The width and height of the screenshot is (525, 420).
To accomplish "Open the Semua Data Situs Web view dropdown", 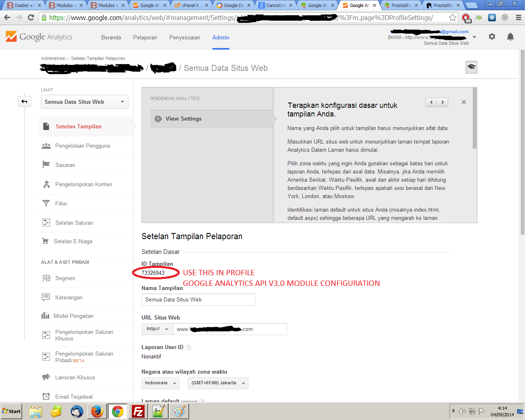I will (x=84, y=102).
